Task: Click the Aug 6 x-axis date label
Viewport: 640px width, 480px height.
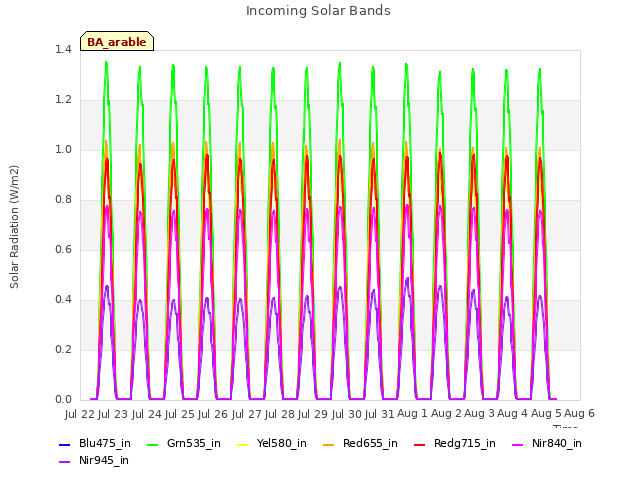Action: click(580, 414)
